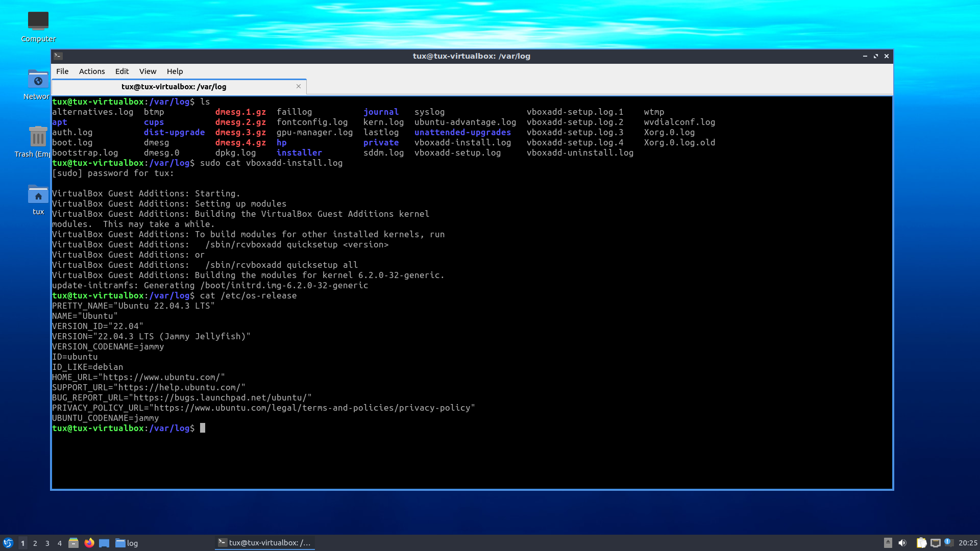Click the PRIVACY_POLICY_URL line
This screenshot has height=551, width=980.
(x=263, y=408)
